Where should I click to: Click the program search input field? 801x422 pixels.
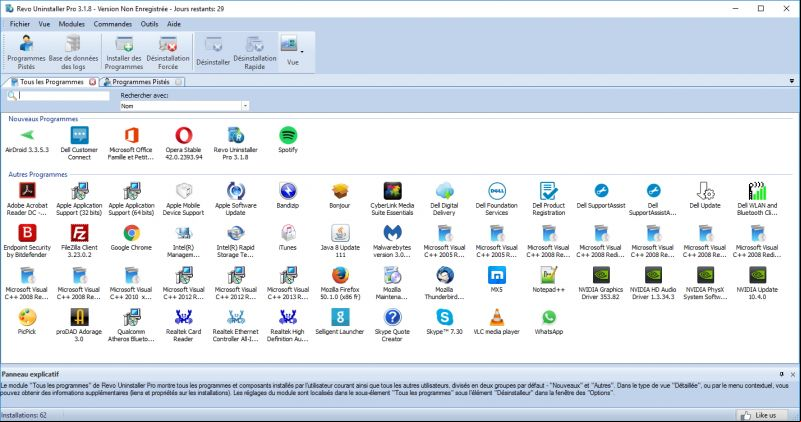coord(63,96)
